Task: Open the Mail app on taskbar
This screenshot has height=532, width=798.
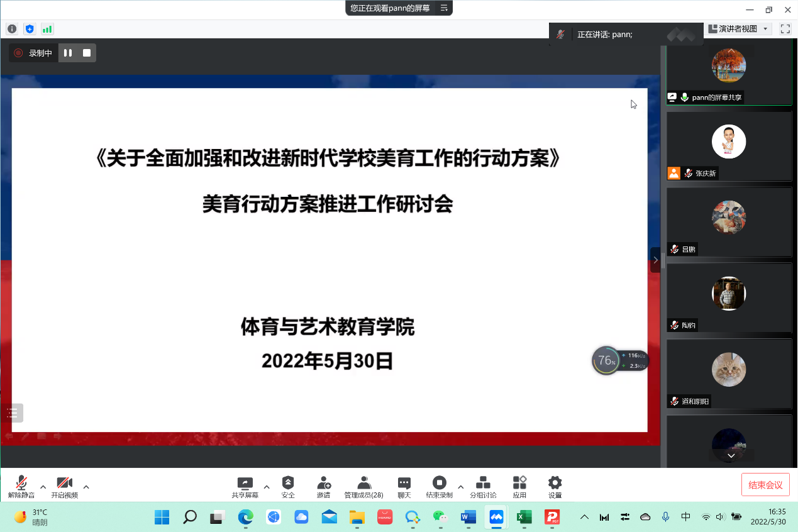Action: [x=329, y=517]
